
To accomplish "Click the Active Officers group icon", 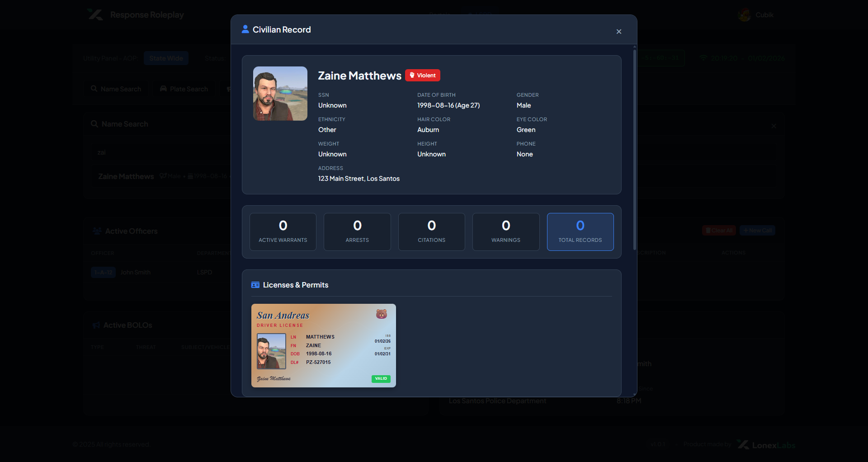I will (97, 231).
